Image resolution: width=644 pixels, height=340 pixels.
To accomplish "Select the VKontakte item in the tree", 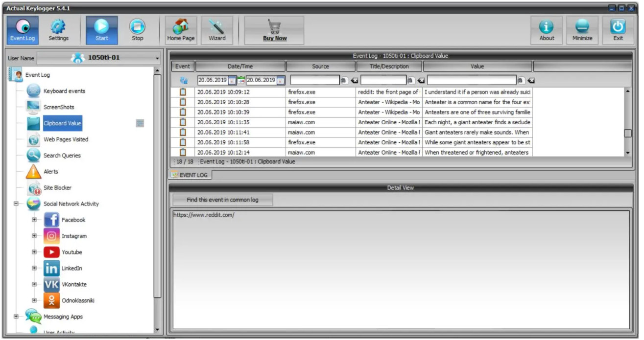I will tap(74, 285).
